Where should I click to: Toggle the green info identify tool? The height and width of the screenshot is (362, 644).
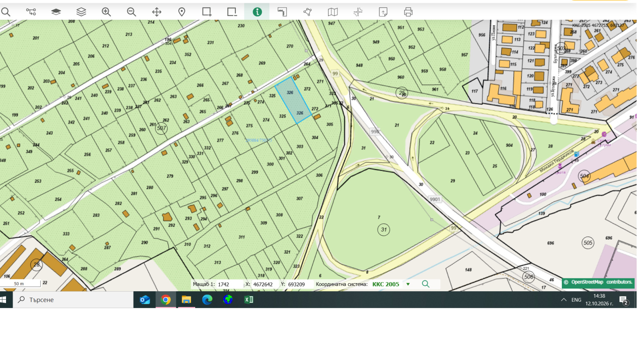point(257,12)
